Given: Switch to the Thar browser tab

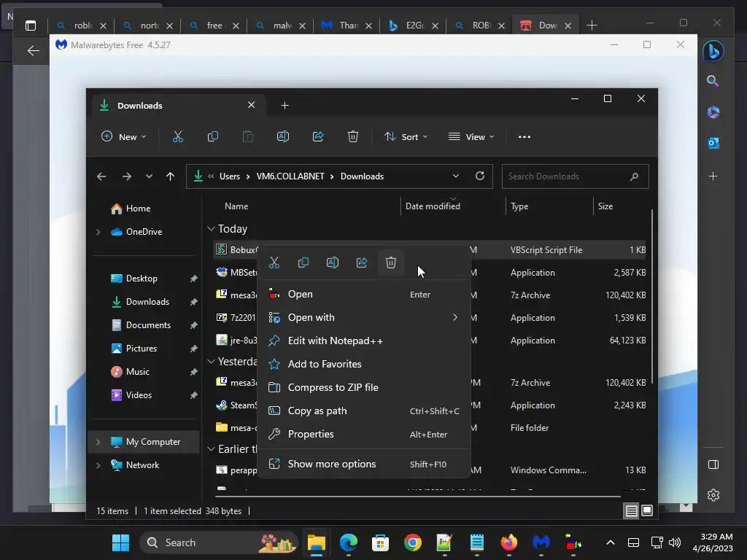Looking at the screenshot, I should pyautogui.click(x=347, y=26).
